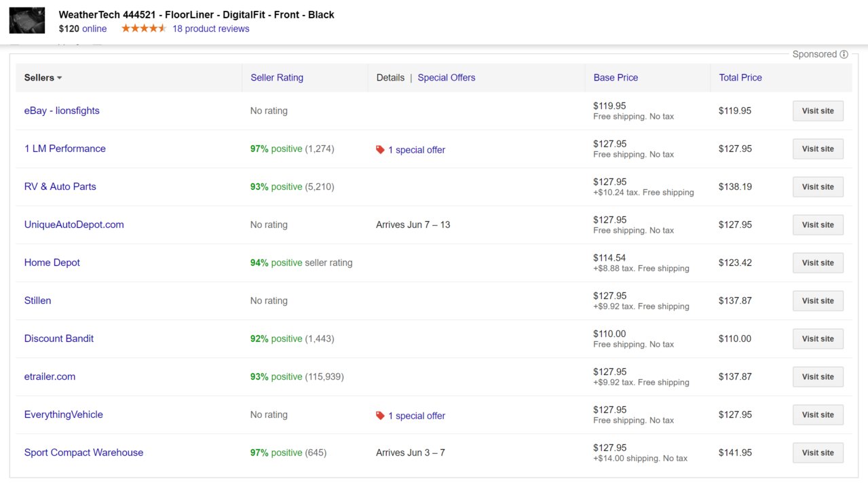Sort by Seller Rating column header
Viewport: 868px width, 487px height.
[x=277, y=77]
